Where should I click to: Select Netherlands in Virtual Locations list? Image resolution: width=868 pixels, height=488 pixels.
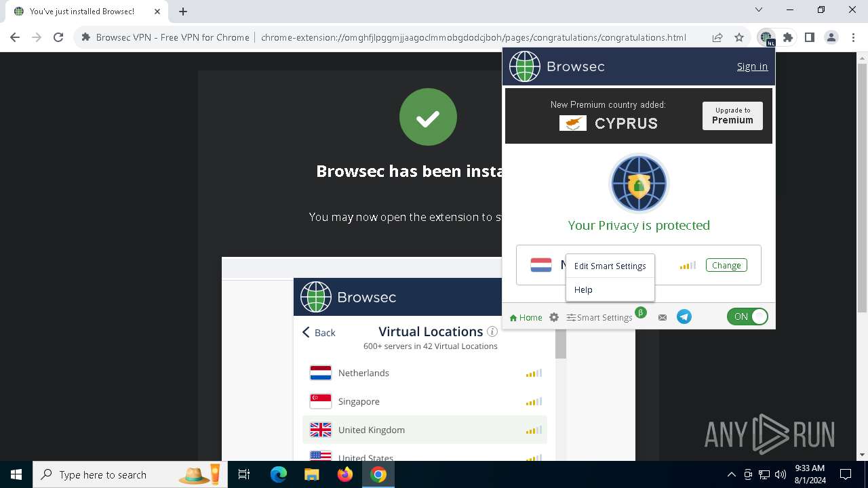[425, 373]
